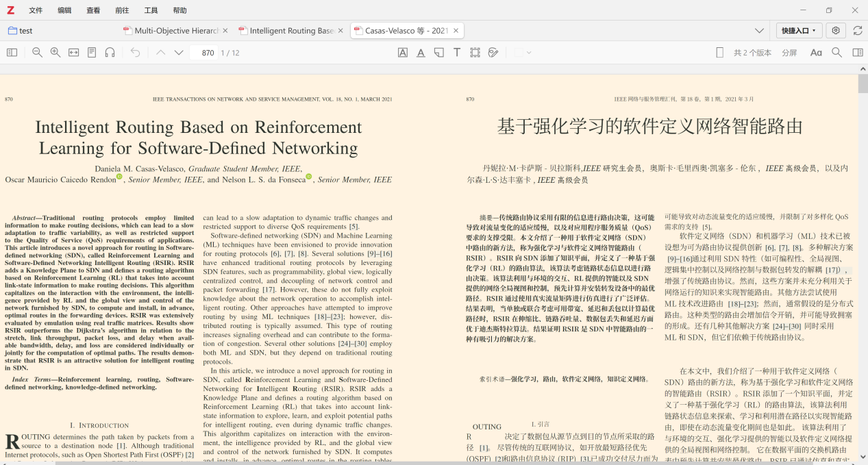Select the underline text tool
This screenshot has height=465, width=868.
click(421, 53)
